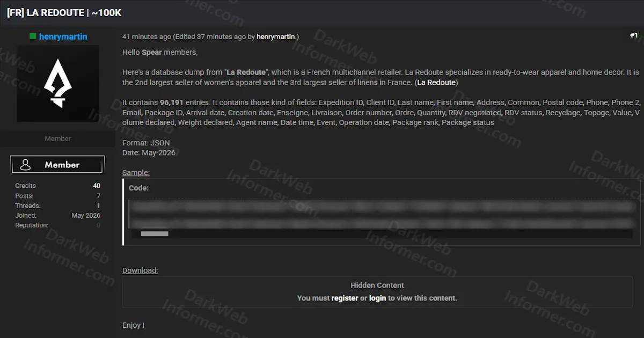The height and width of the screenshot is (338, 644).
Task: Click the 'Enjoy !' closing text
Action: coord(133,325)
